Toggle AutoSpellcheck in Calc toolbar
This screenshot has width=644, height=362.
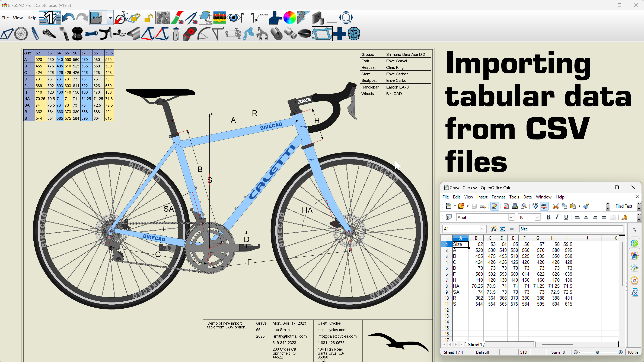coord(544,206)
